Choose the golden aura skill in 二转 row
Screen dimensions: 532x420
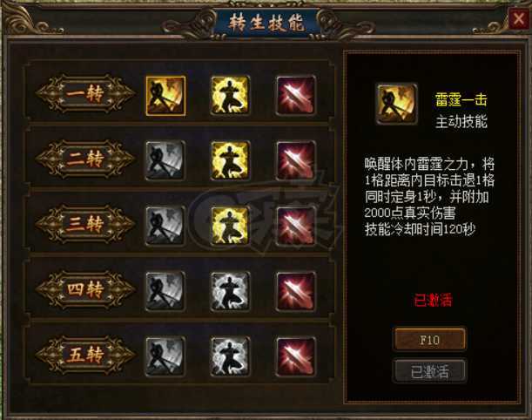(x=231, y=160)
